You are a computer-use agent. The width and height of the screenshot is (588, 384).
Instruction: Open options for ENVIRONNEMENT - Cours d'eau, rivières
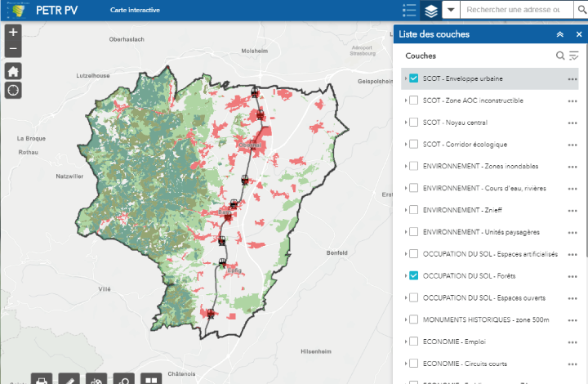(572, 189)
